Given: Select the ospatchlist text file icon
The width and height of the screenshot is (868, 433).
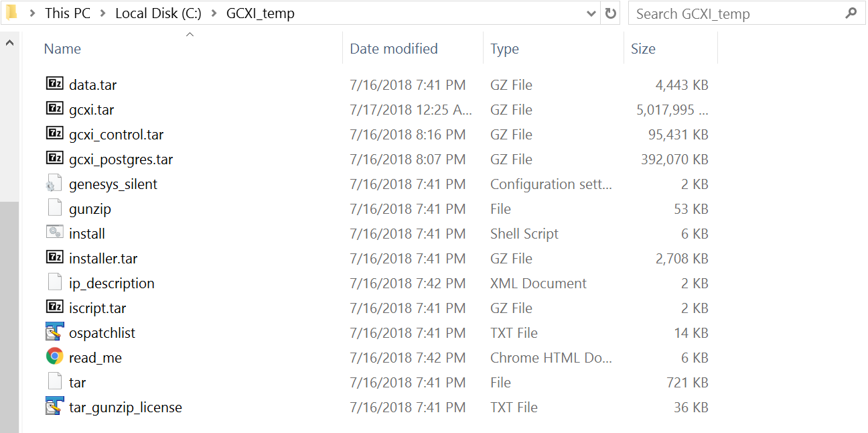Looking at the screenshot, I should pyautogui.click(x=54, y=332).
